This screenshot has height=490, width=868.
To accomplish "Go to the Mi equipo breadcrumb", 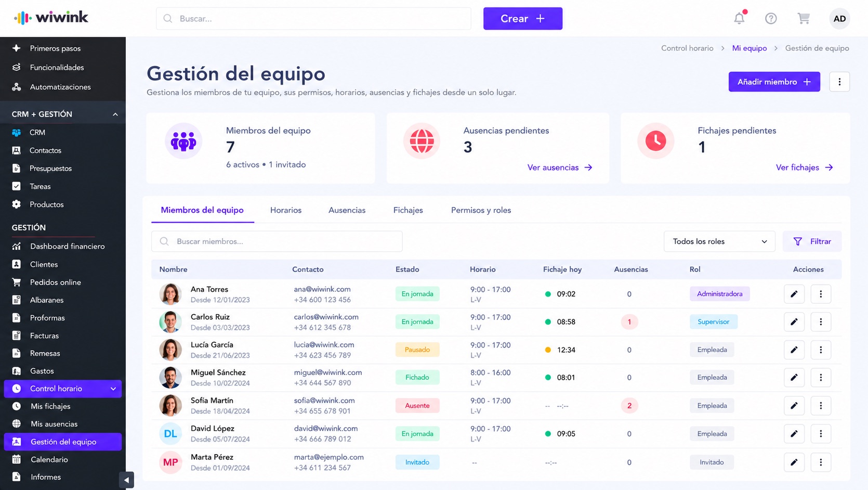I will click(749, 48).
